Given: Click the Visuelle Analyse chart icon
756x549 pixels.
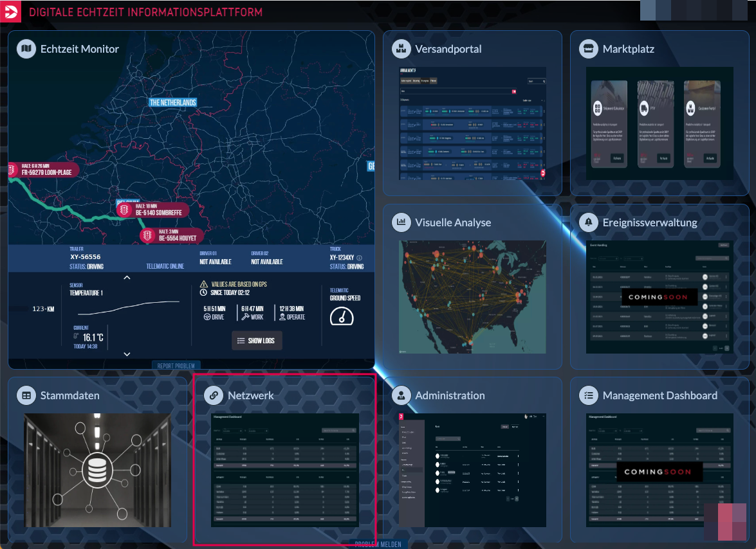Looking at the screenshot, I should [401, 222].
